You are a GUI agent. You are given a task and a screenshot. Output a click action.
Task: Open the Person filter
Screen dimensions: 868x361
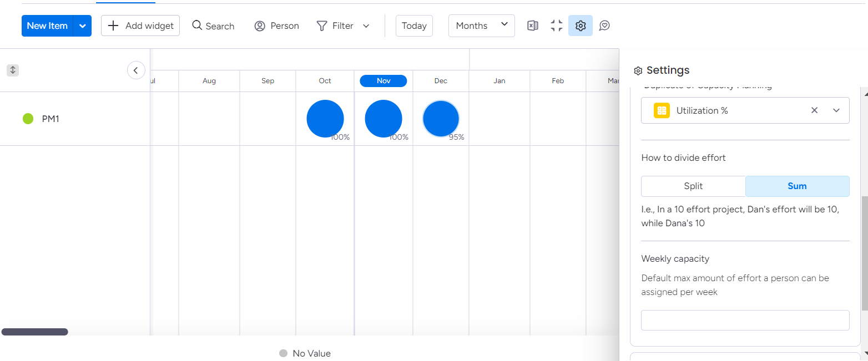tap(276, 26)
